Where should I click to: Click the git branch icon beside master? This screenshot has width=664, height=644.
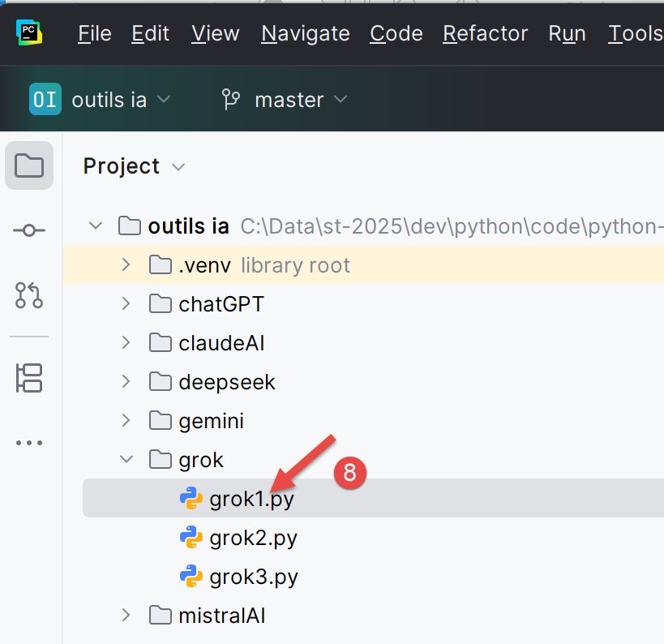(231, 99)
